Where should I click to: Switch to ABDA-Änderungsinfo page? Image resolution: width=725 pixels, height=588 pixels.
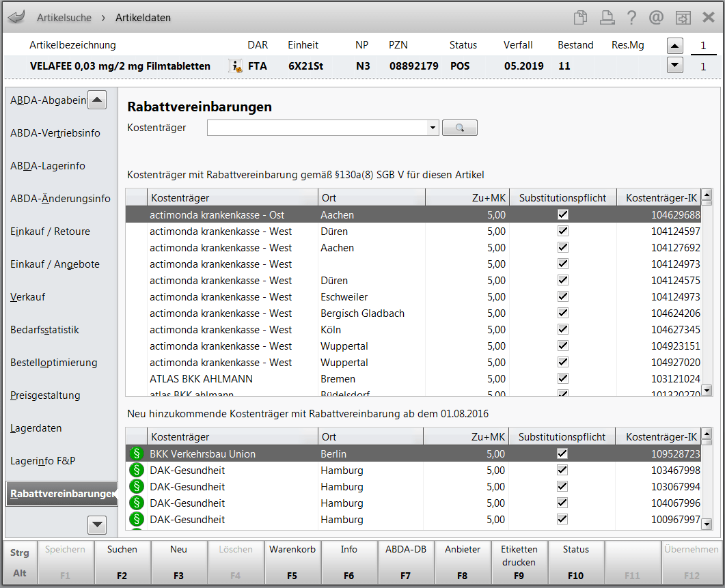tap(60, 199)
